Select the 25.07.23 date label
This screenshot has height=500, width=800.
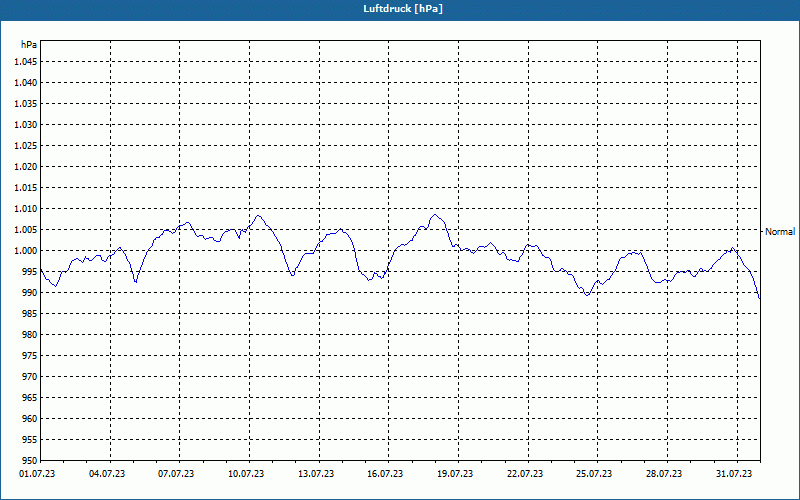pos(594,474)
